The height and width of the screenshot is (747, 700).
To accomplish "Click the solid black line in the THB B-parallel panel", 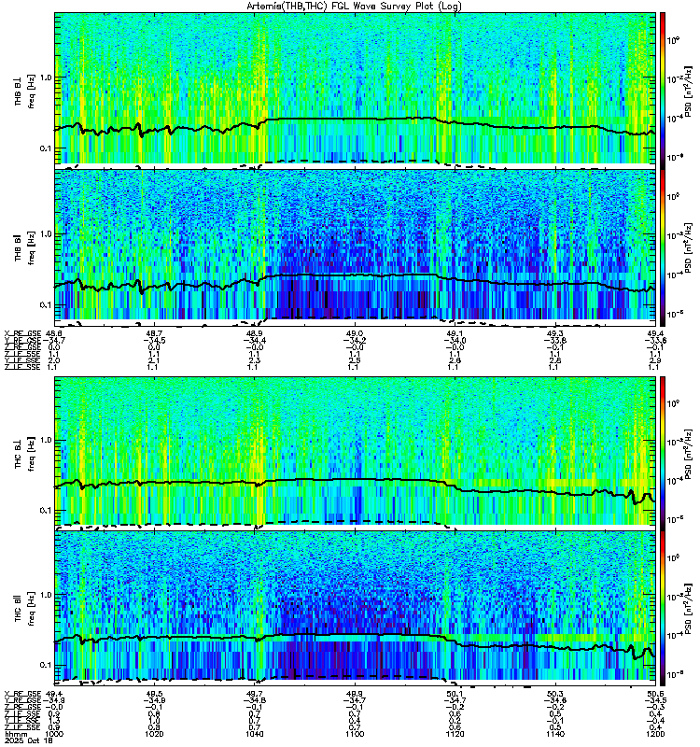I will point(355,275).
